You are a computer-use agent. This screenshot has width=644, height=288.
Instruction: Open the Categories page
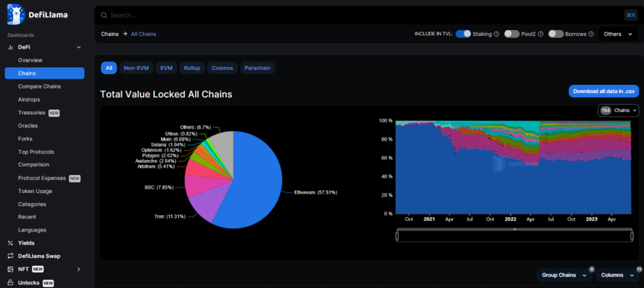[32, 204]
